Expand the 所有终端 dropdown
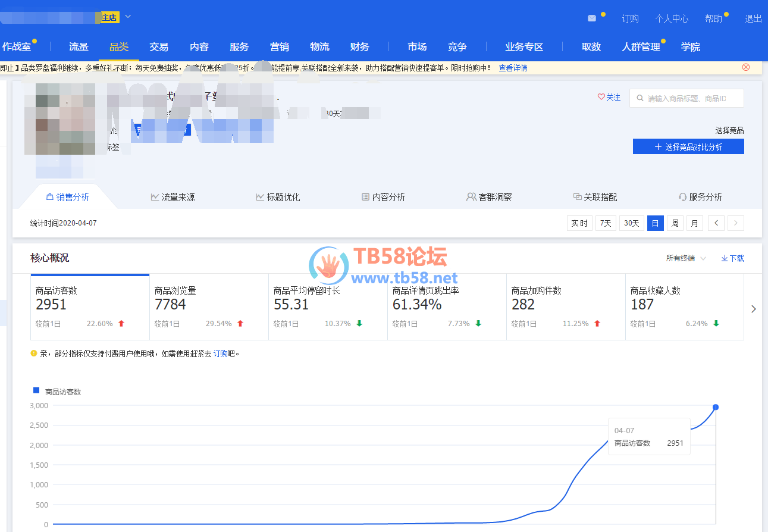Screen dimensions: 768x532 click(x=686, y=258)
